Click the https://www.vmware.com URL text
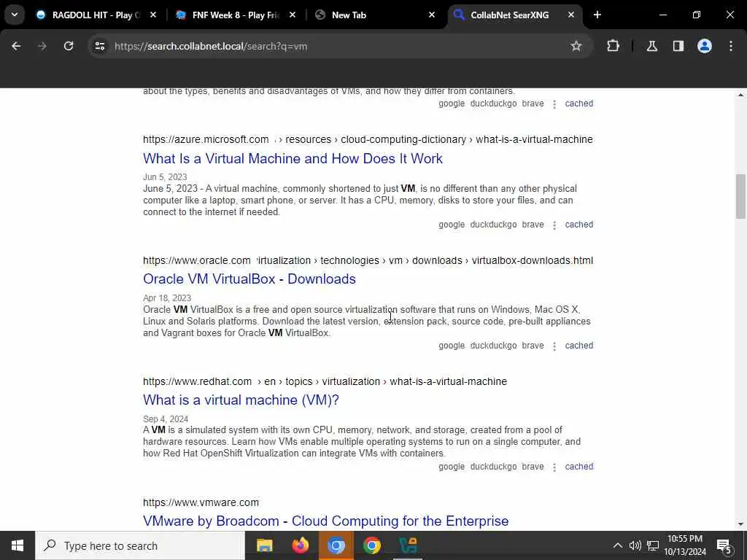 click(201, 502)
